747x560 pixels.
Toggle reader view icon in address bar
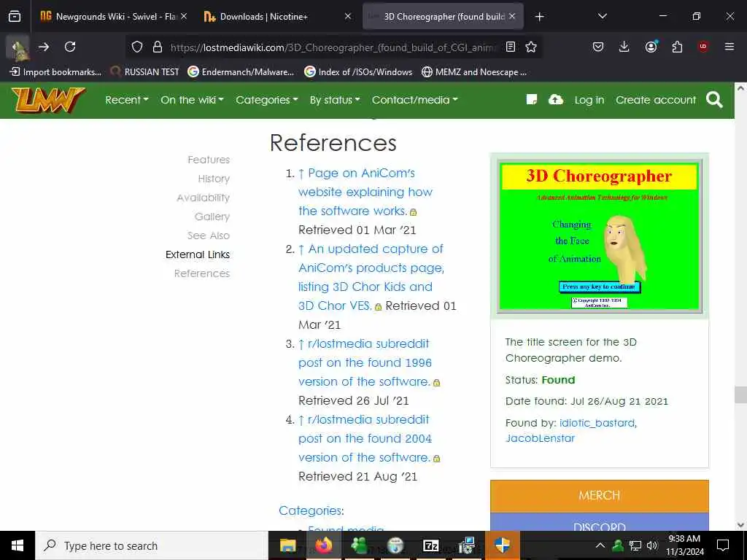pyautogui.click(x=511, y=47)
